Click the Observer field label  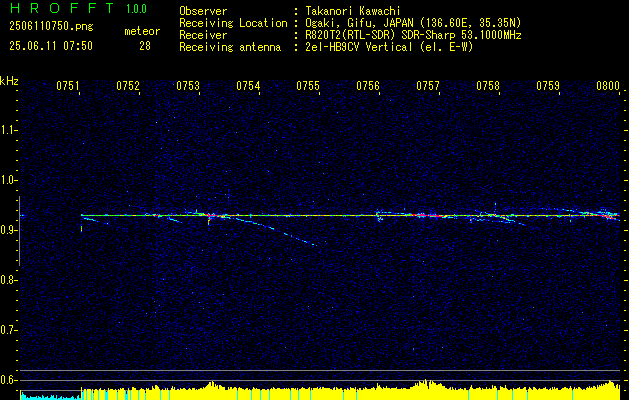[x=203, y=11]
